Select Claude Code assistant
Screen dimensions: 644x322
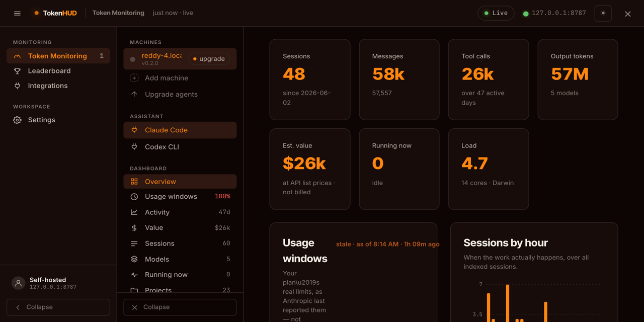[x=180, y=130]
